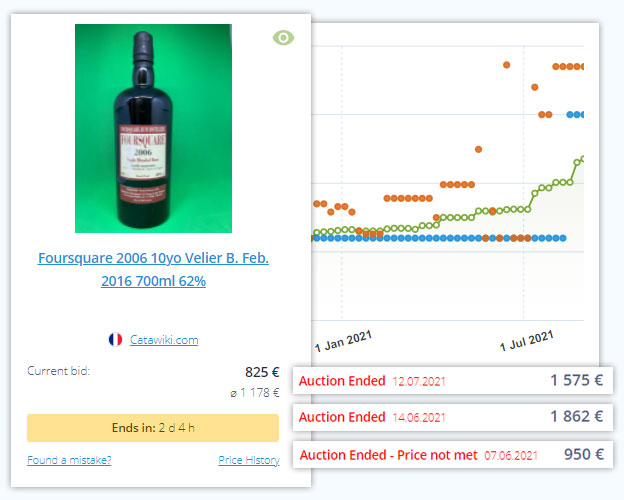The height and width of the screenshot is (500, 624).
Task: Select the Auction Ended 14.06.2021 entry
Action: pyautogui.click(x=453, y=417)
